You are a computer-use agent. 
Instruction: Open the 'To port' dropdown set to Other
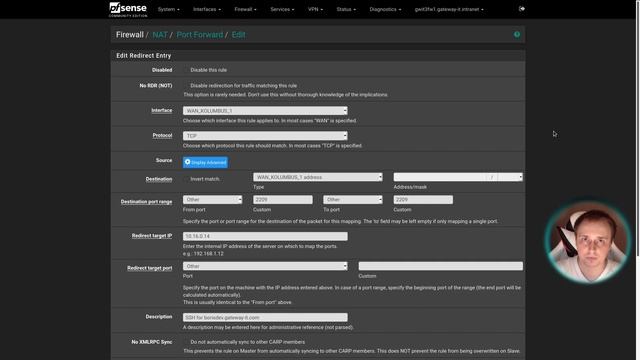point(353,200)
